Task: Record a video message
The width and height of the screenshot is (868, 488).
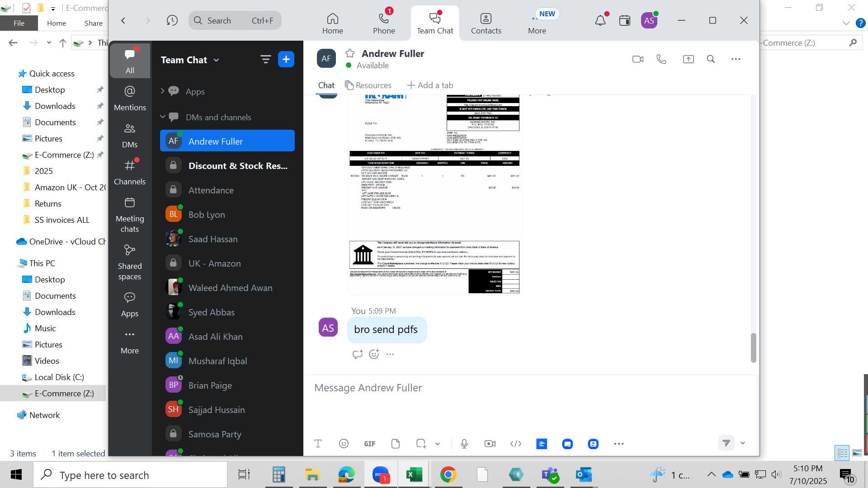Action: pos(490,444)
